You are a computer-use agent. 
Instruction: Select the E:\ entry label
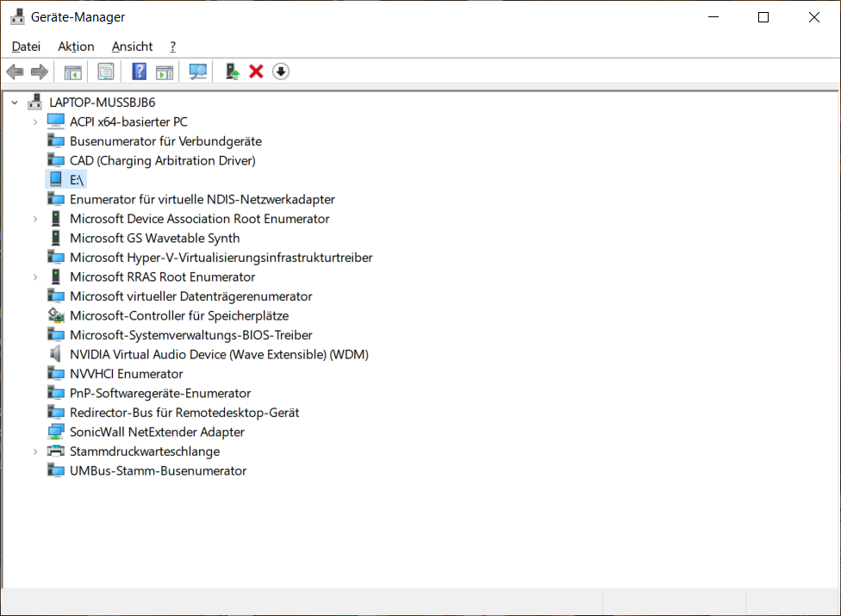pos(77,179)
